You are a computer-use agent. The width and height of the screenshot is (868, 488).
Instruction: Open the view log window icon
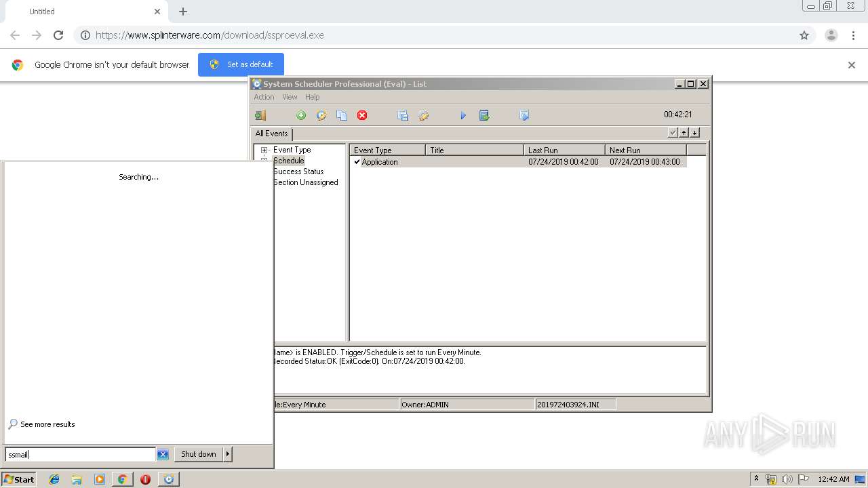coord(403,115)
